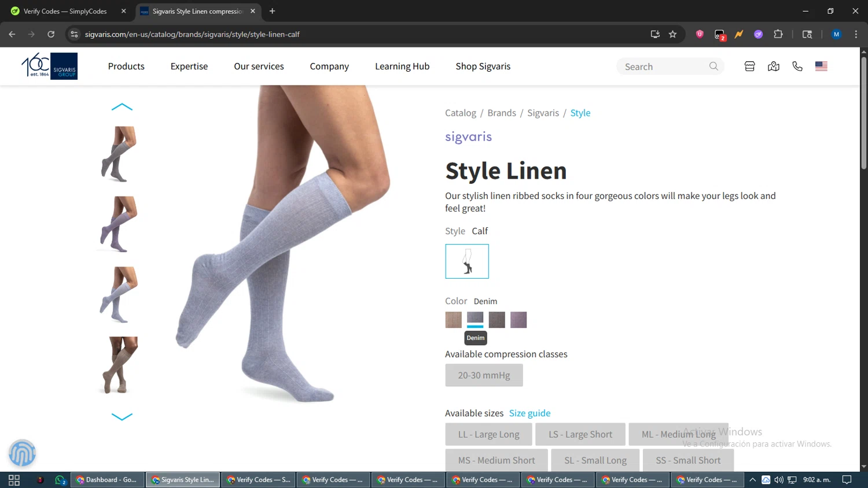Click the orange lightning extension icon
This screenshot has height=488, width=868.
[x=739, y=34]
